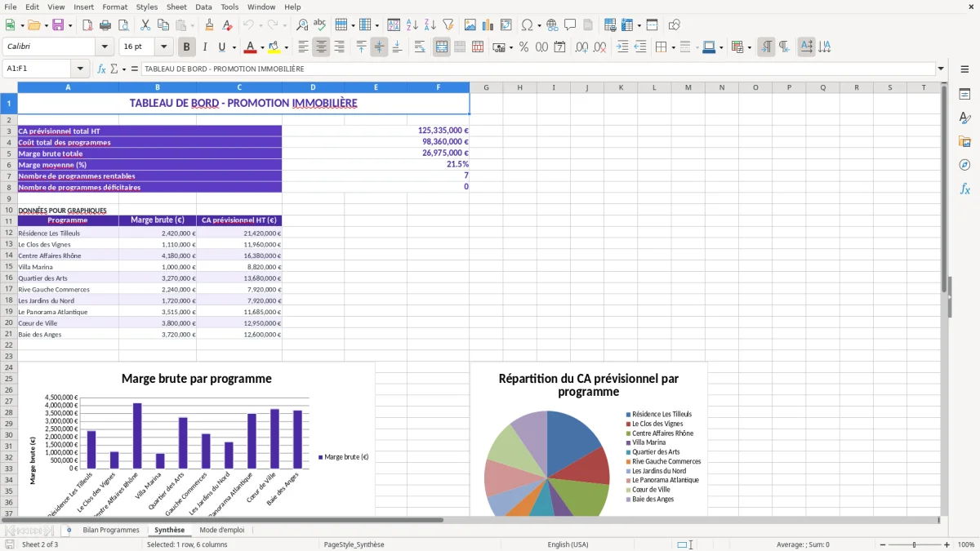Toggle Underline formatting
Image resolution: width=980 pixels, height=551 pixels.
[x=221, y=47]
